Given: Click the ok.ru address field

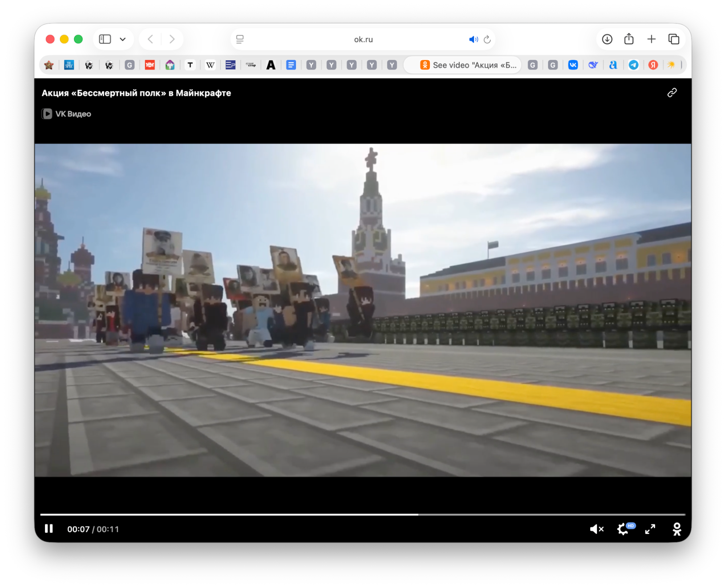Looking at the screenshot, I should tap(363, 39).
